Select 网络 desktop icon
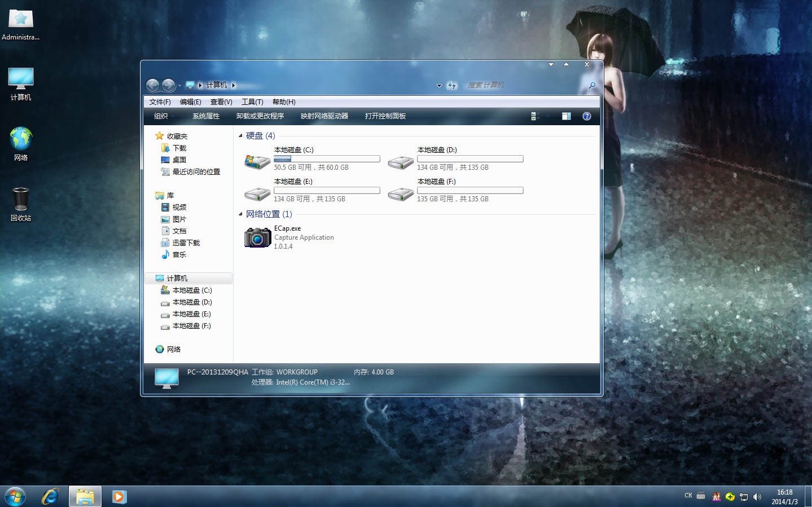 point(21,144)
